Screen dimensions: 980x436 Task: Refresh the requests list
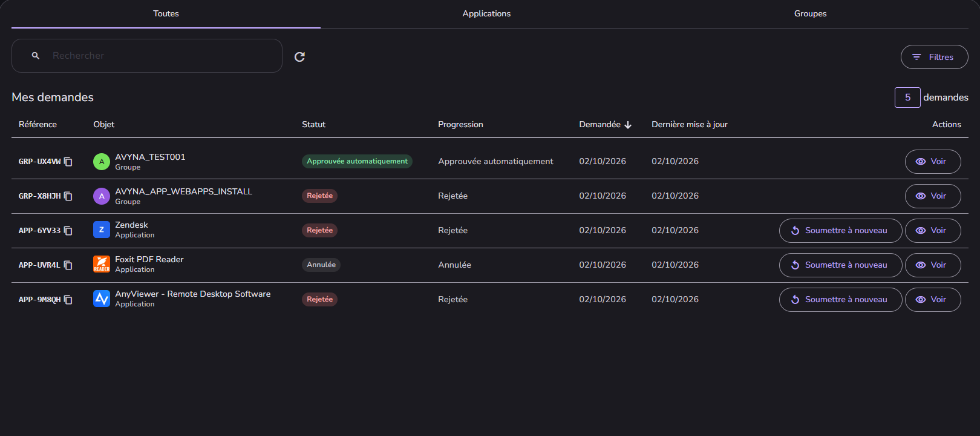tap(299, 57)
